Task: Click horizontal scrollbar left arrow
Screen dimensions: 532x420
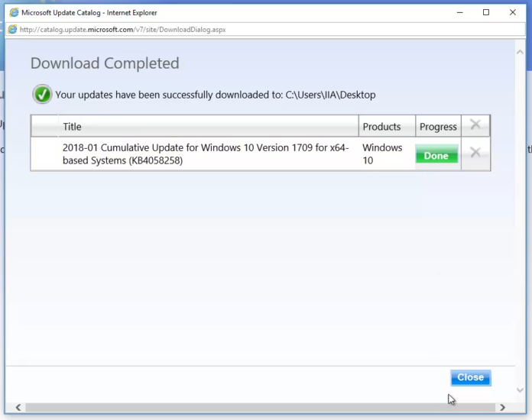Action: 18,408
